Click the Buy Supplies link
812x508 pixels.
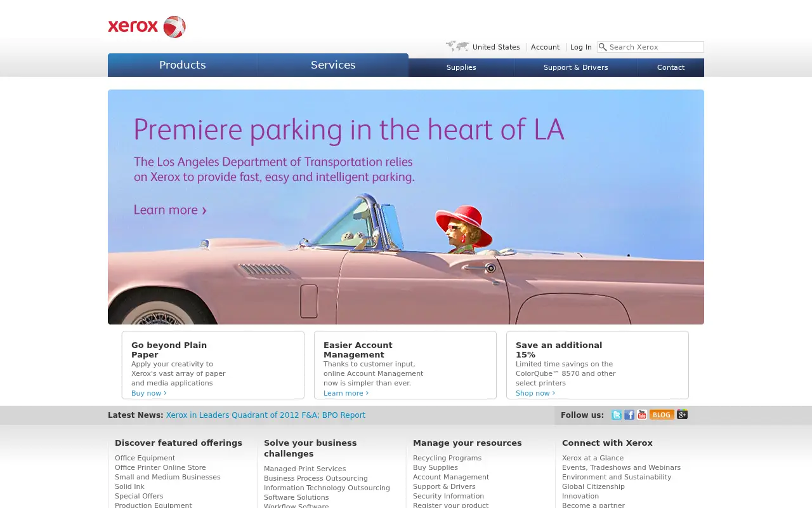point(435,467)
